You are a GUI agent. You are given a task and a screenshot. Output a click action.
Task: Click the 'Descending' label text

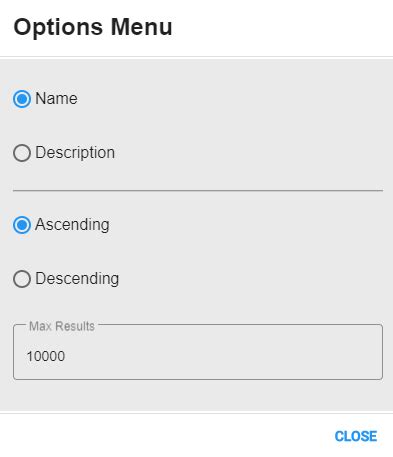(77, 279)
